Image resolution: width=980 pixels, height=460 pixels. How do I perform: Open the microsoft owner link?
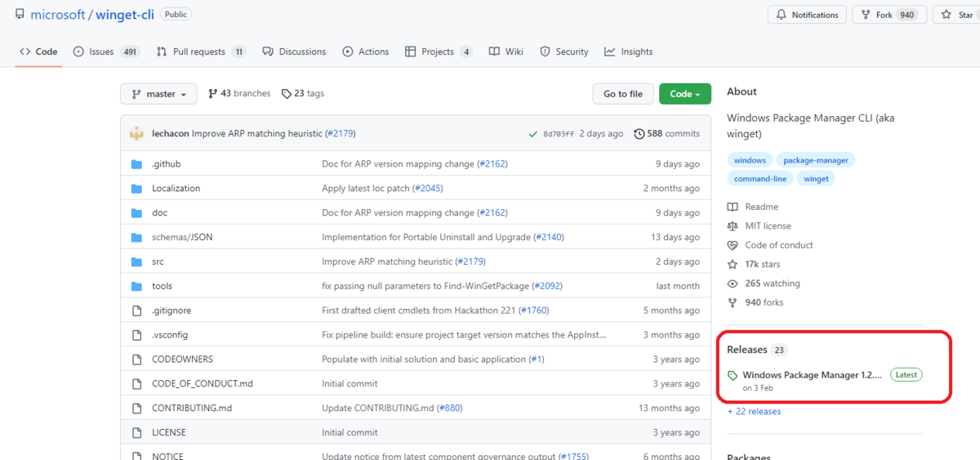(57, 15)
